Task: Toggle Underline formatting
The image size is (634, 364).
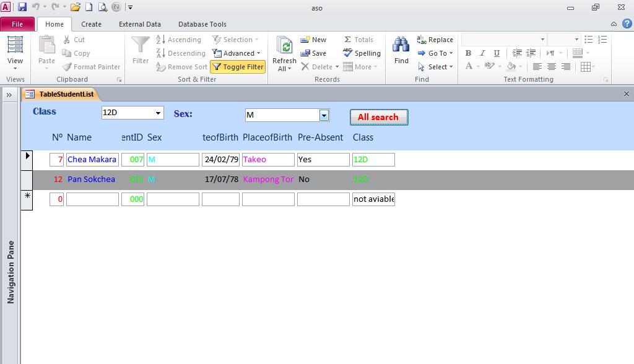Action: 497,53
